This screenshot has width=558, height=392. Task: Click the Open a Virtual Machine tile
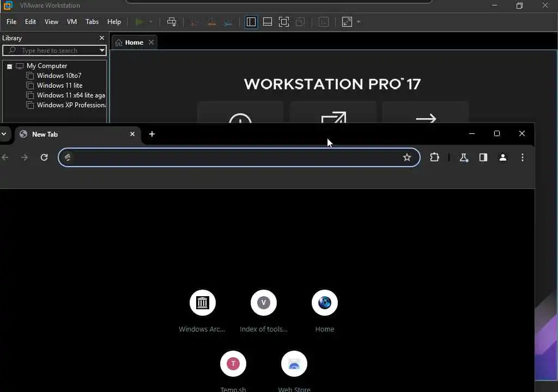333,112
